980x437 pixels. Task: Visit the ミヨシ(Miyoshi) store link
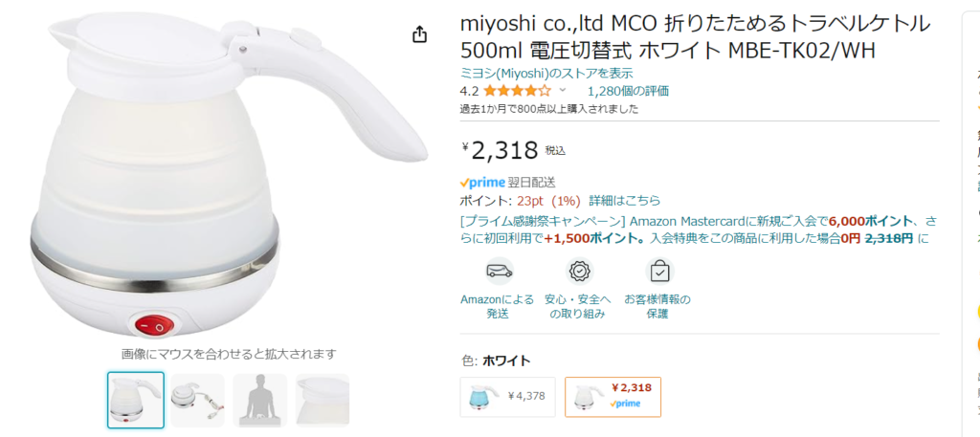[x=546, y=73]
